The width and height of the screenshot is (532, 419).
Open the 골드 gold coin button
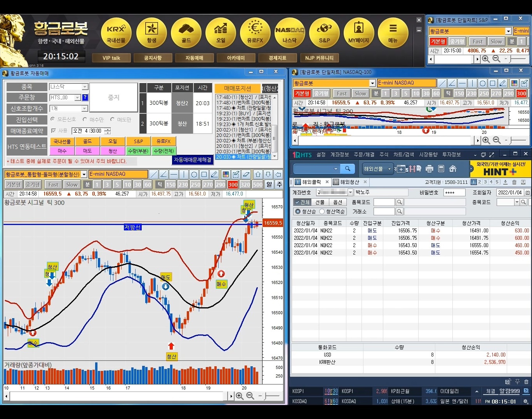[186, 33]
